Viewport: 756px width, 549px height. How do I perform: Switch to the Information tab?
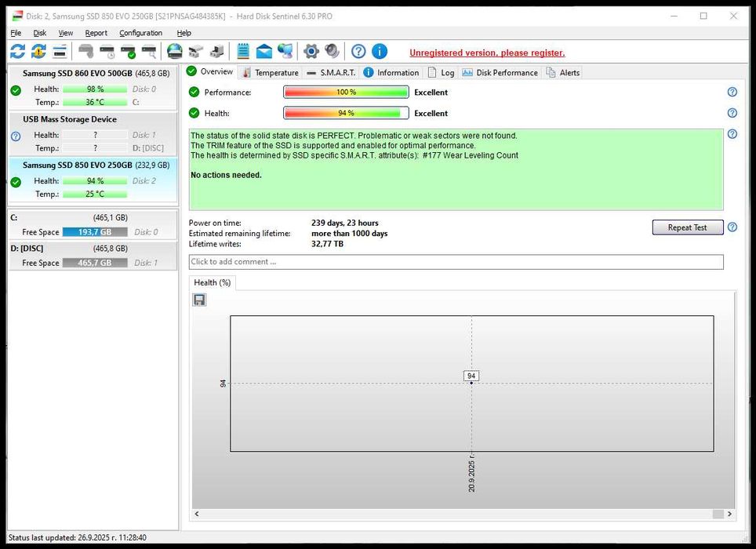[x=391, y=72]
